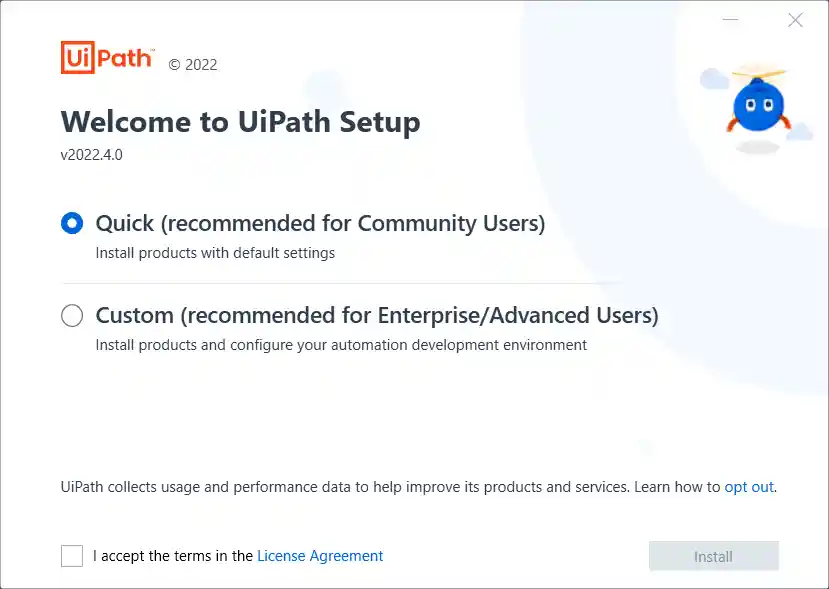
Task: Click the 'configure your automation development environment' description
Action: [408, 345]
